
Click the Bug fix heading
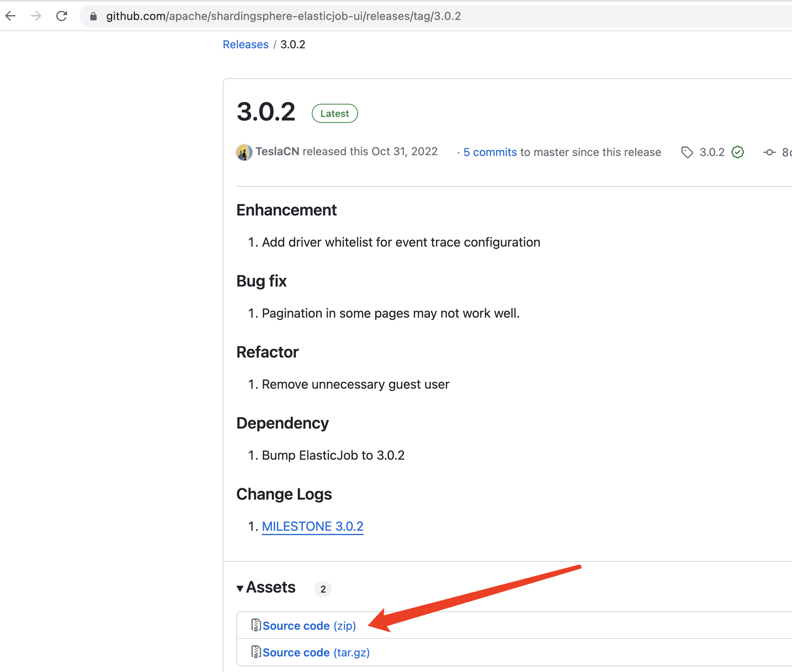tap(261, 281)
